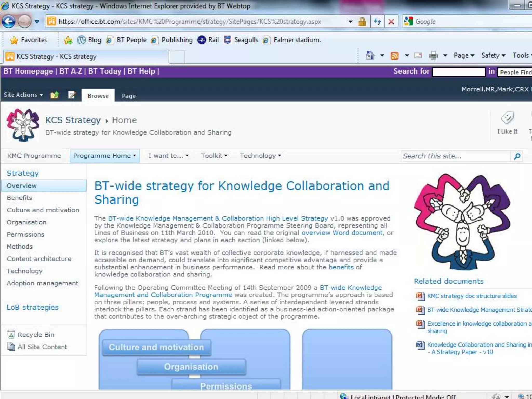This screenshot has width=532, height=399.
Task: Open a new blank browser tab
Action: [x=177, y=57]
